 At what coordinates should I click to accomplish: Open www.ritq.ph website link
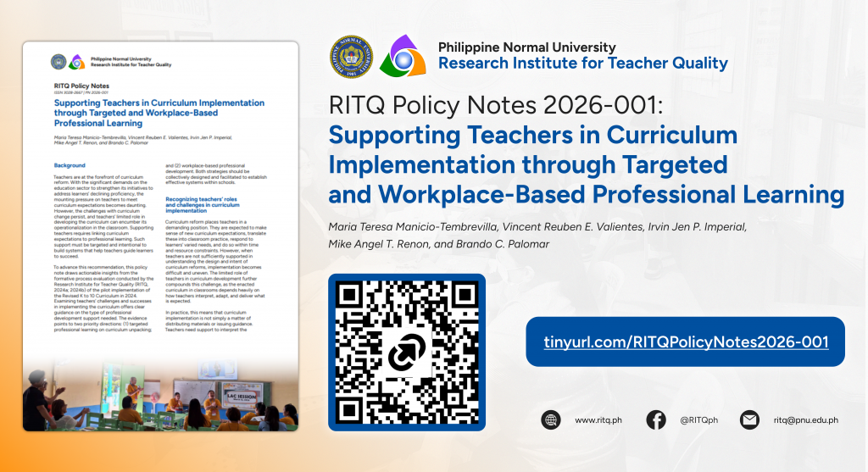(x=598, y=420)
